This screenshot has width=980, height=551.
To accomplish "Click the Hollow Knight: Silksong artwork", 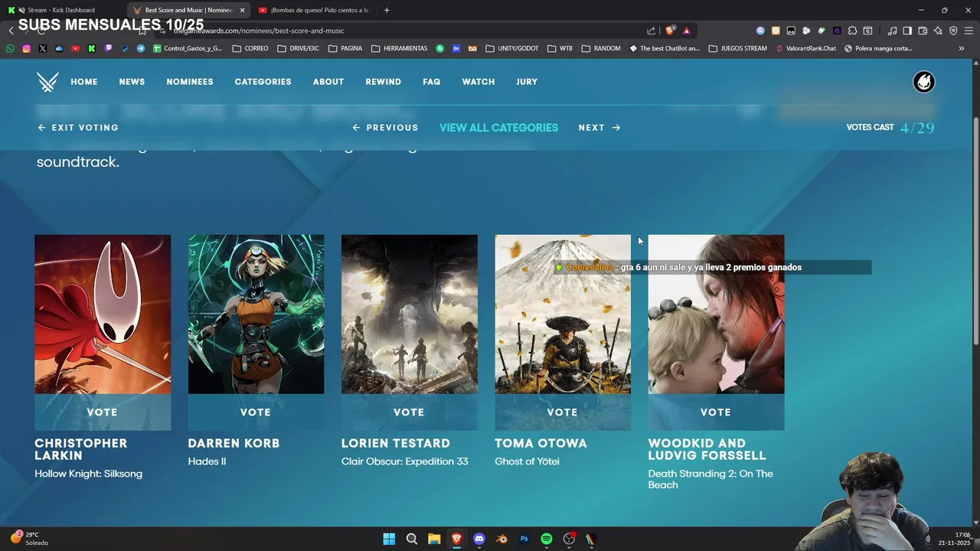I will 103,315.
